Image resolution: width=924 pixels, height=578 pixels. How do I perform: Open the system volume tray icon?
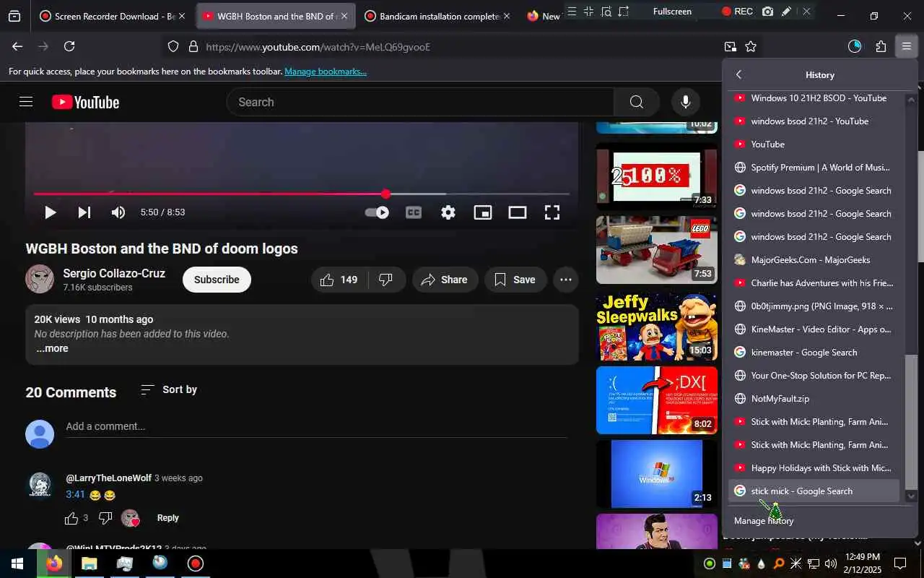pyautogui.click(x=829, y=564)
